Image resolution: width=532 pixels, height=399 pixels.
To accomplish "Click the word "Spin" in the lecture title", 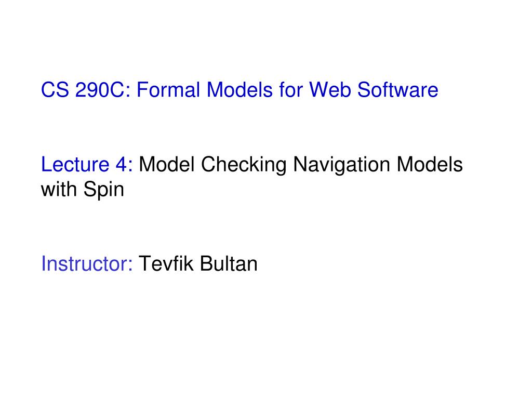I will 104,190.
